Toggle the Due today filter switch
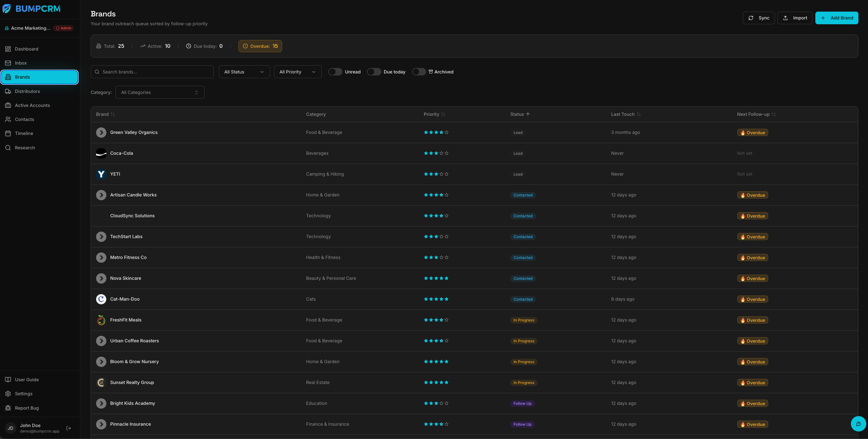Screen dimensions: 868x439 coord(374,72)
